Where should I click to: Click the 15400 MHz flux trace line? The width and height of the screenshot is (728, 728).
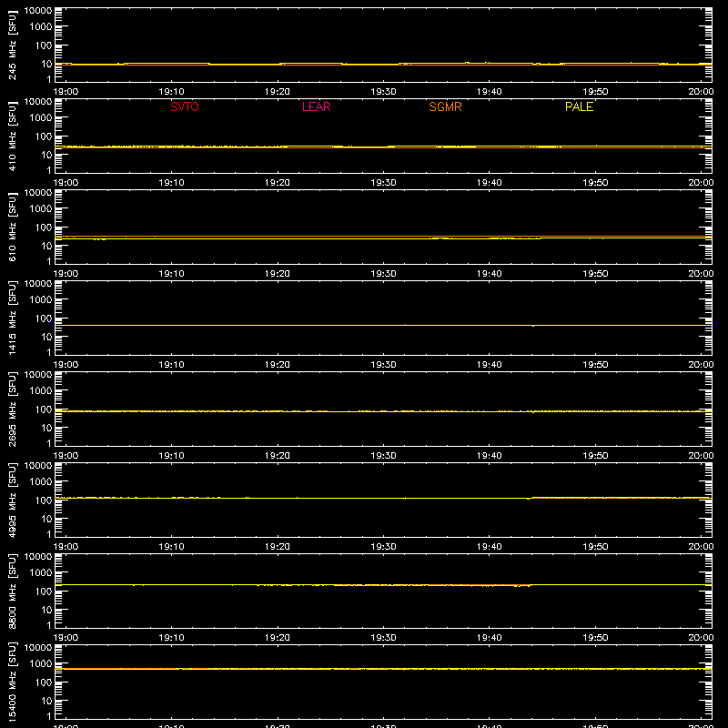pos(383,669)
